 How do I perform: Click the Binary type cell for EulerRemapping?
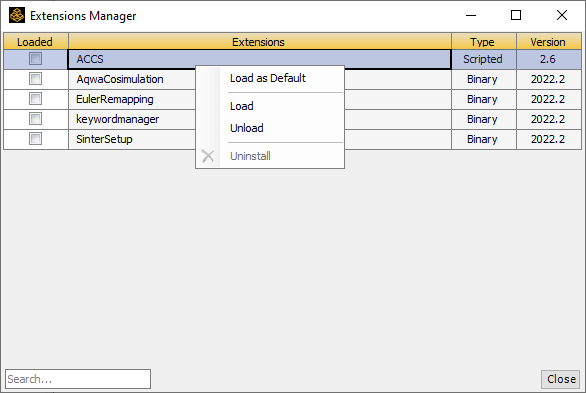pos(484,99)
